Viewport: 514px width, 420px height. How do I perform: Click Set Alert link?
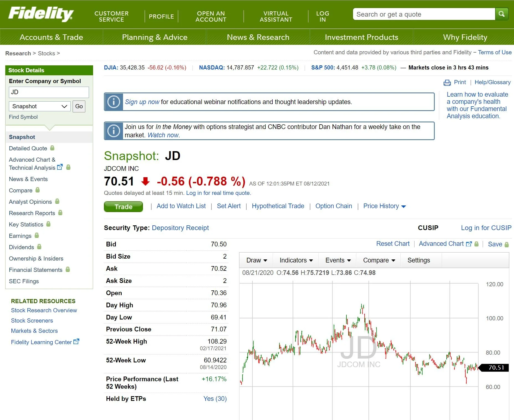(x=229, y=206)
